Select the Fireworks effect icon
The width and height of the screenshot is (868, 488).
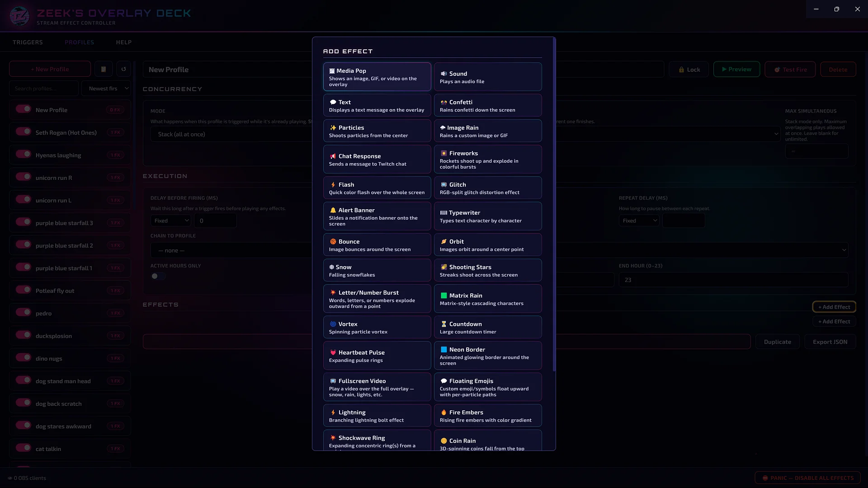click(x=443, y=154)
